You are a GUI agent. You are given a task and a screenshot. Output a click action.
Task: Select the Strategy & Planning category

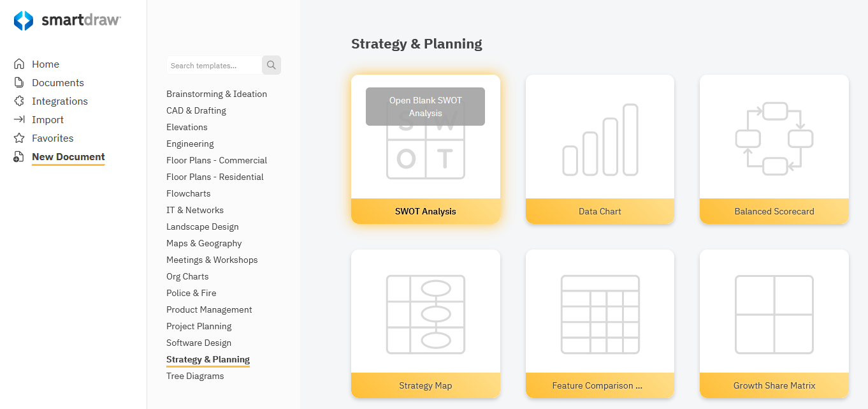coord(208,359)
